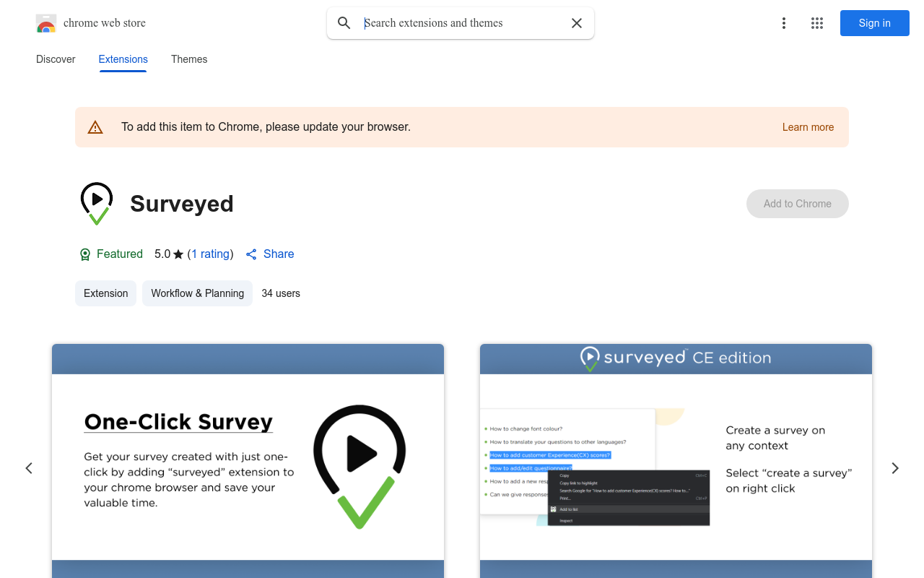Go to the previous screenshot with the left arrow
The width and height of the screenshot is (924, 578).
coord(29,468)
